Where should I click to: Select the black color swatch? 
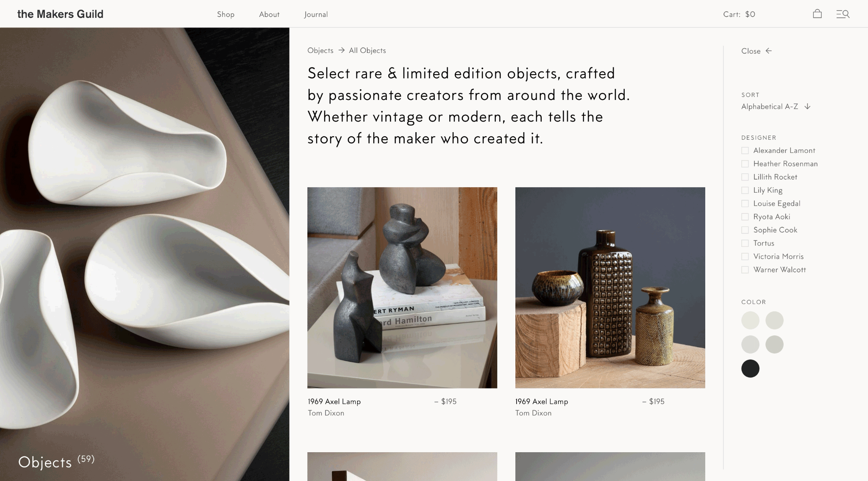pyautogui.click(x=750, y=368)
